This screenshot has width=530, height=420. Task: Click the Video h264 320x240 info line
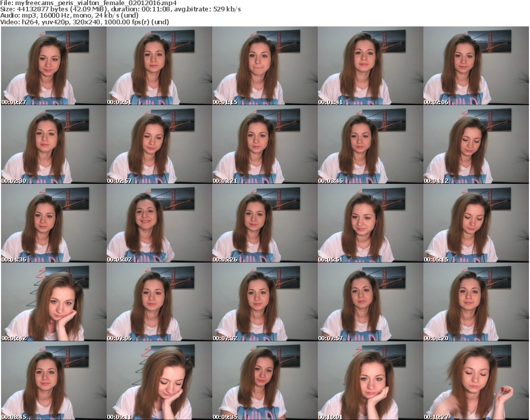click(84, 22)
